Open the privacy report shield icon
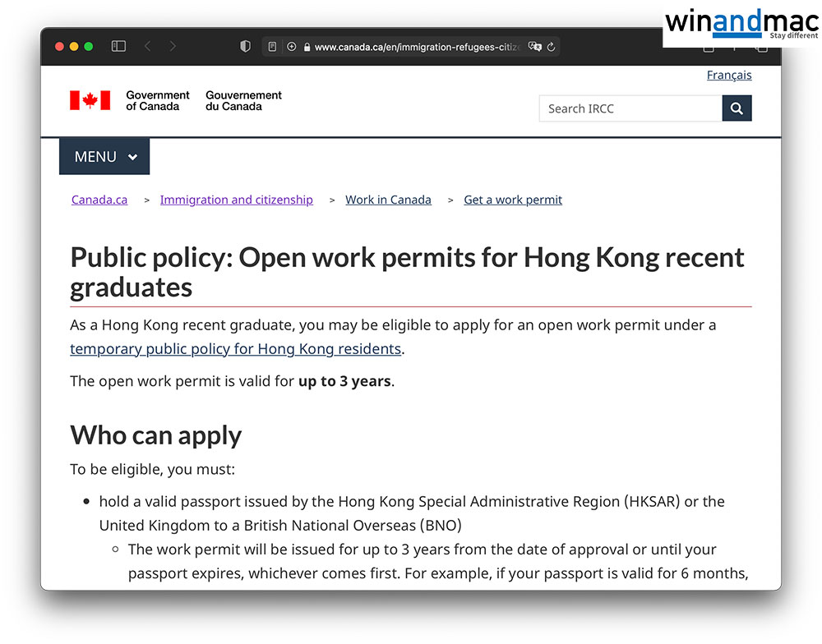The image size is (822, 644). point(245,47)
